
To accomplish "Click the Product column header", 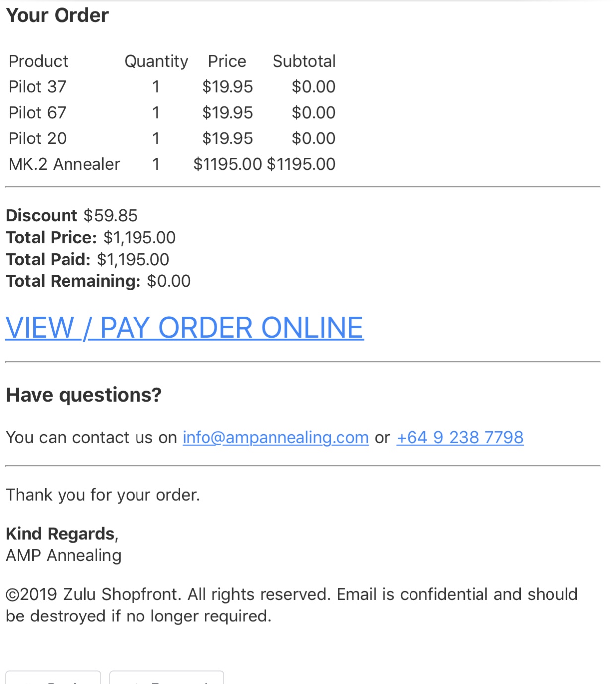I will point(39,61).
